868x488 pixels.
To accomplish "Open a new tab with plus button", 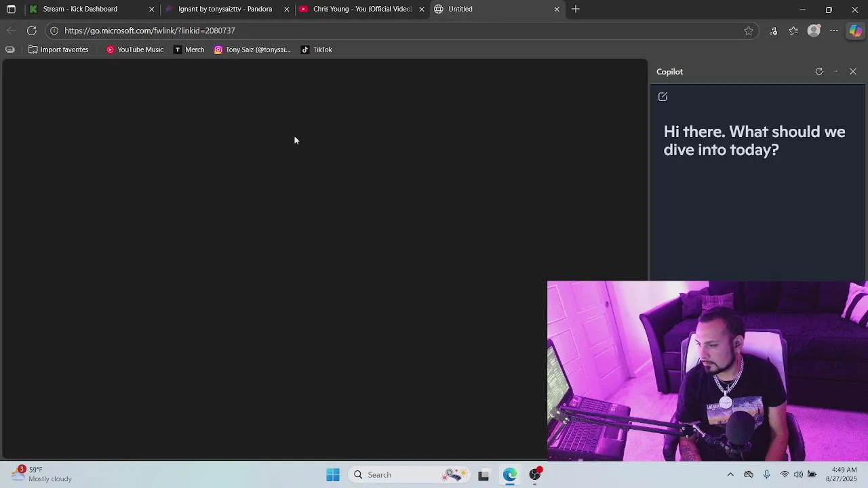I will click(x=576, y=9).
